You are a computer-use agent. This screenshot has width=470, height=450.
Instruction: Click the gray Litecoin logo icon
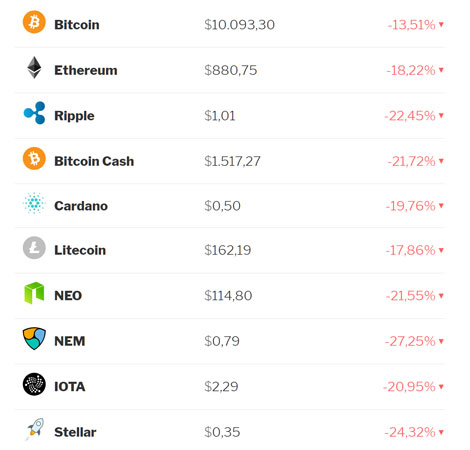tap(34, 248)
